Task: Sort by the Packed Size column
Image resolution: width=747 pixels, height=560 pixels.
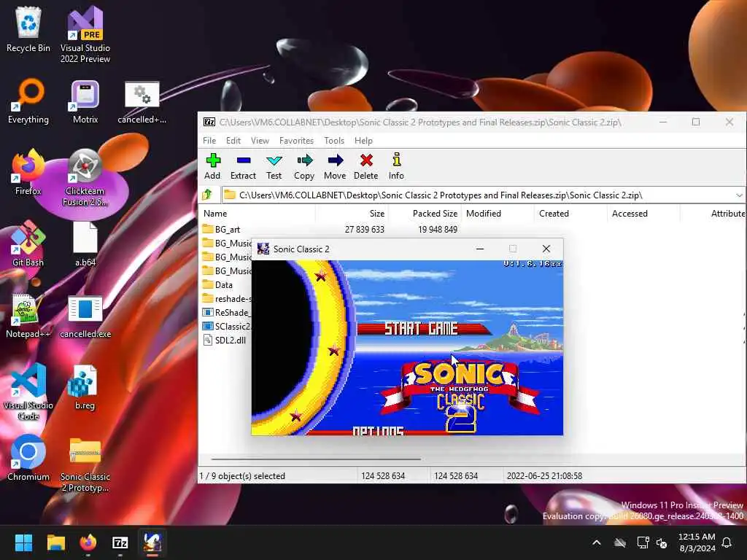Action: tap(425, 214)
